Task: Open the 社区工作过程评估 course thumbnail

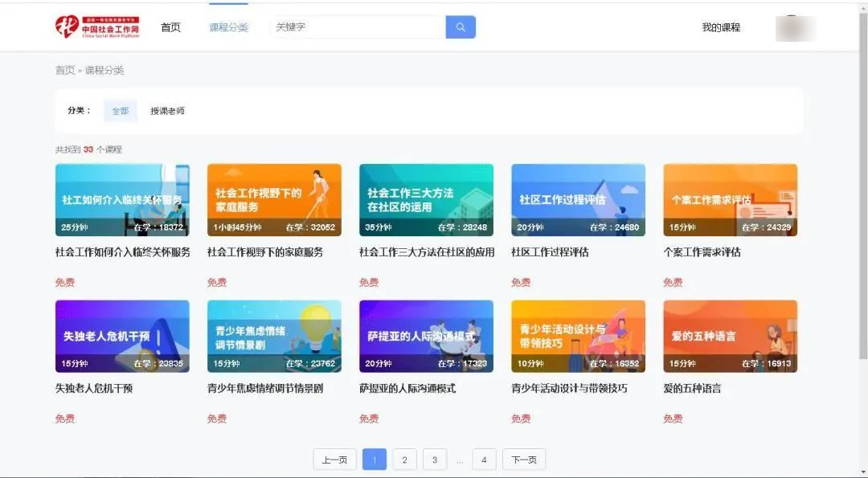Action: pyautogui.click(x=578, y=200)
